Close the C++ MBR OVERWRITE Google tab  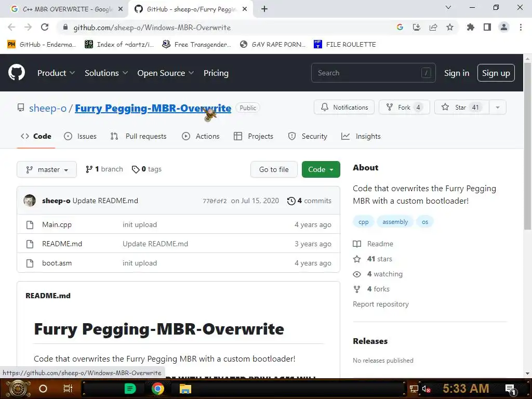tap(121, 9)
